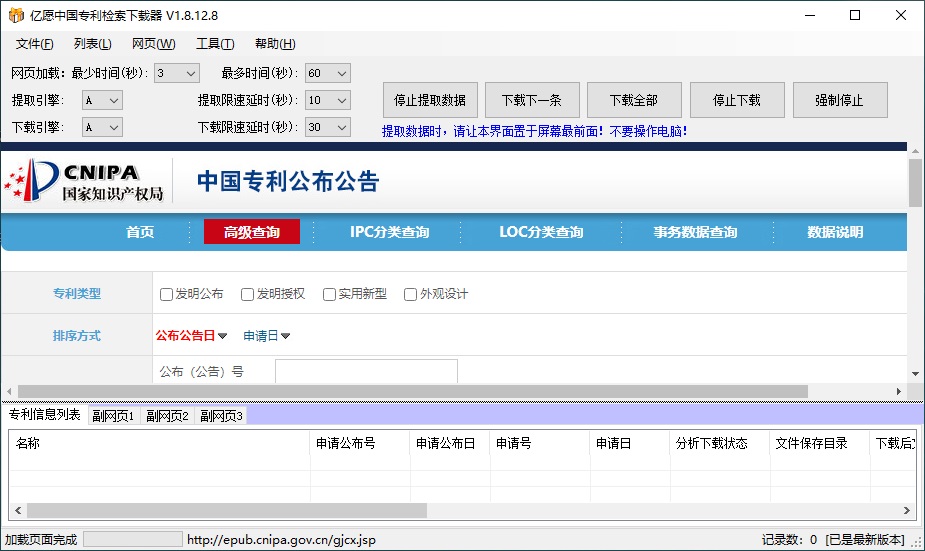The image size is (925, 551).
Task: Check the 实用新型 patent type
Action: click(x=329, y=294)
